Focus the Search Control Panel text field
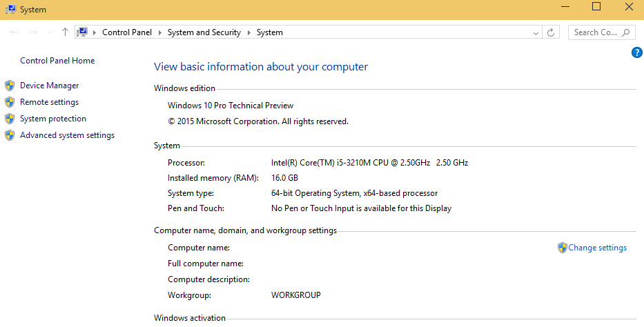644x327 pixels. [595, 32]
